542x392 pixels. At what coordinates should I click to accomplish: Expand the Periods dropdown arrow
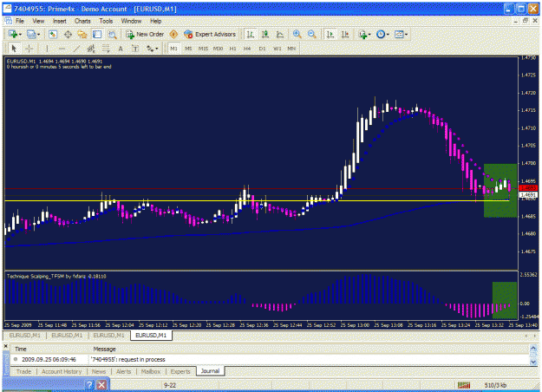pyautogui.click(x=388, y=35)
